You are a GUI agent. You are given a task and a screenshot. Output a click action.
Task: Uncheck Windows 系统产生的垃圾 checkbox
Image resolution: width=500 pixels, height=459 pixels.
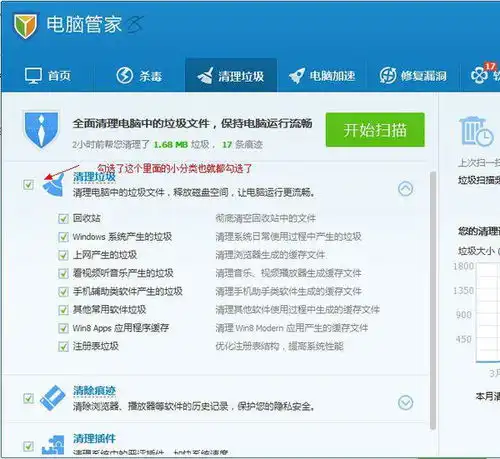[63, 237]
